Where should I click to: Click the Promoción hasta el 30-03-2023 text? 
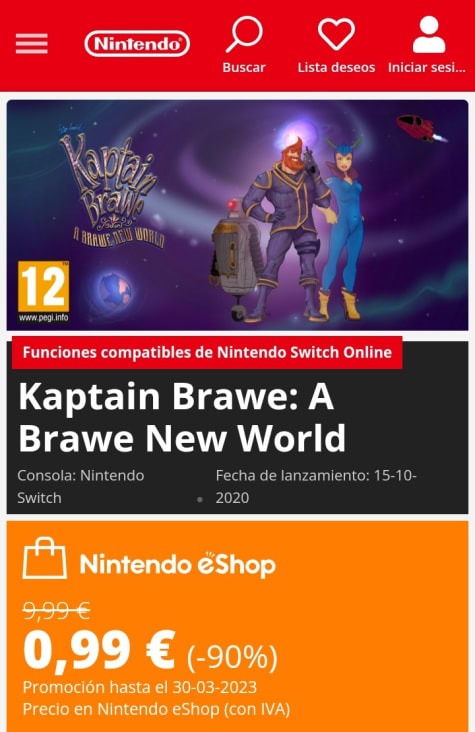tap(140, 687)
